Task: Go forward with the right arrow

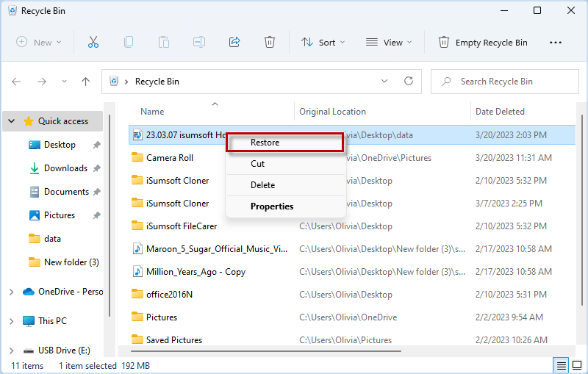Action: click(x=42, y=82)
